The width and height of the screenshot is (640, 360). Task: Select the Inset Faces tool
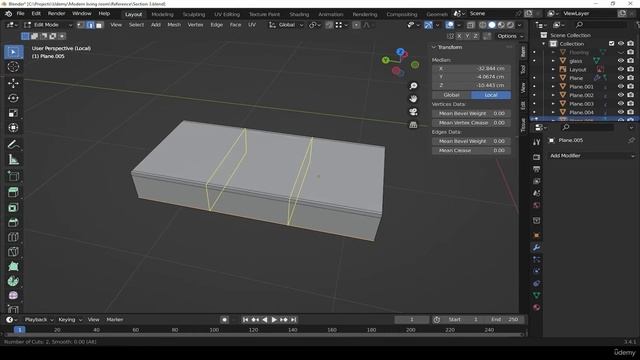13,207
